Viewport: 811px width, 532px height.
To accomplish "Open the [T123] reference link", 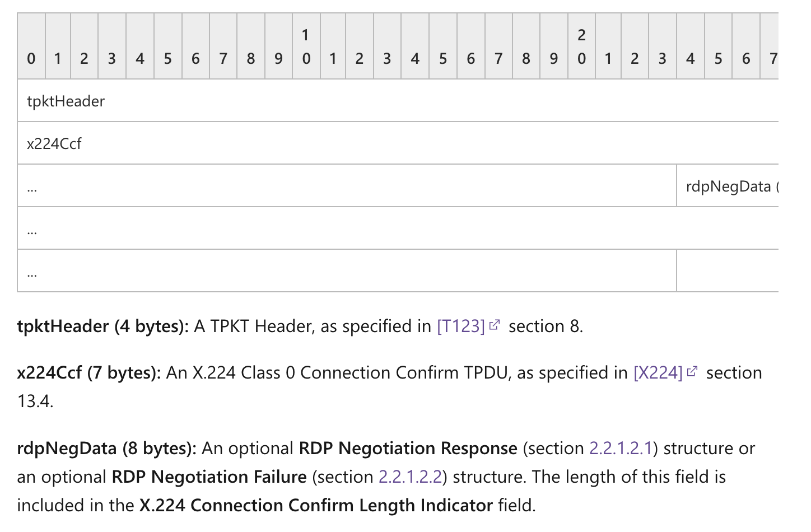I will click(x=460, y=326).
